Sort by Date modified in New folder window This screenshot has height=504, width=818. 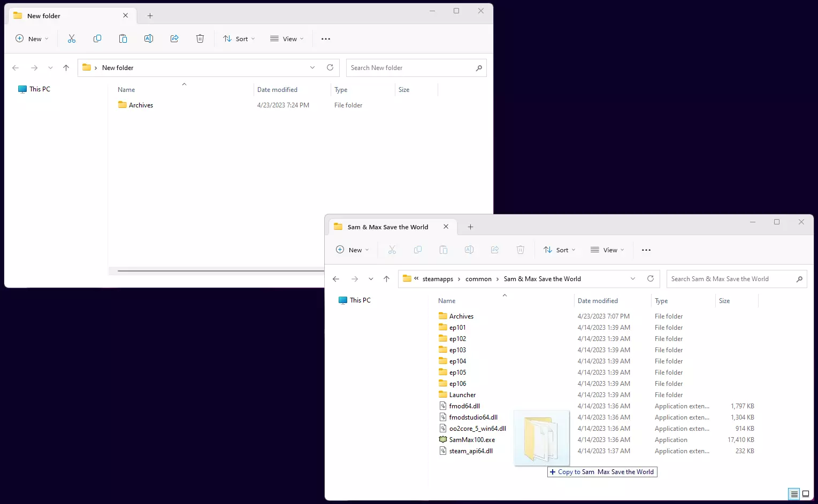pyautogui.click(x=277, y=90)
